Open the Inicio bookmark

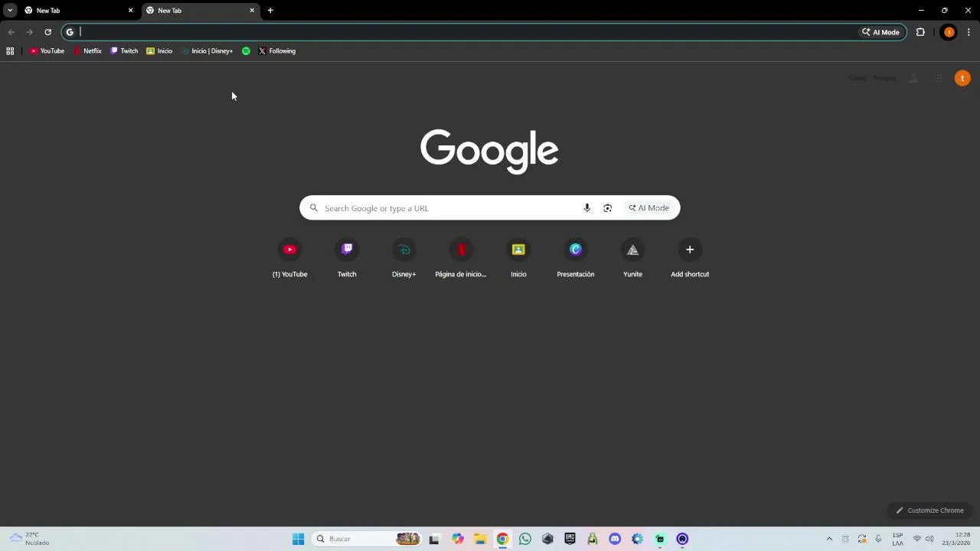tap(159, 51)
